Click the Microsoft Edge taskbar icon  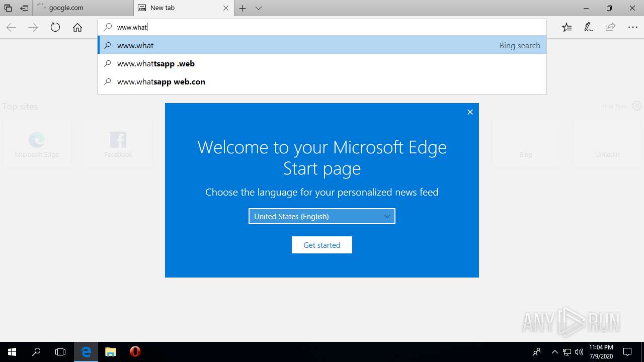[x=87, y=352]
